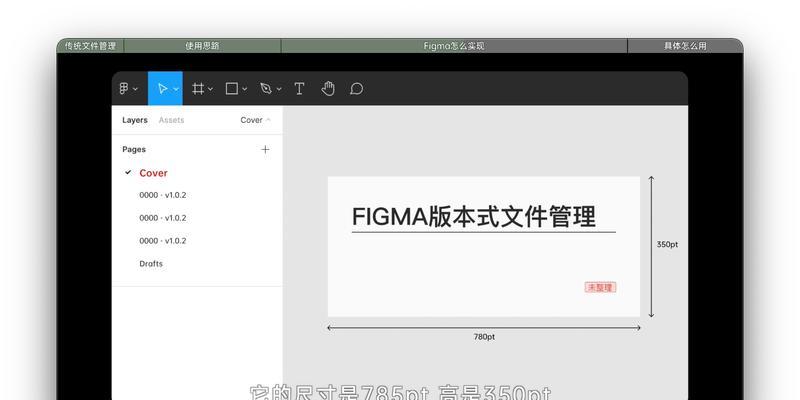Open Move tool options chevron
The height and width of the screenshot is (400, 800).
point(176,89)
